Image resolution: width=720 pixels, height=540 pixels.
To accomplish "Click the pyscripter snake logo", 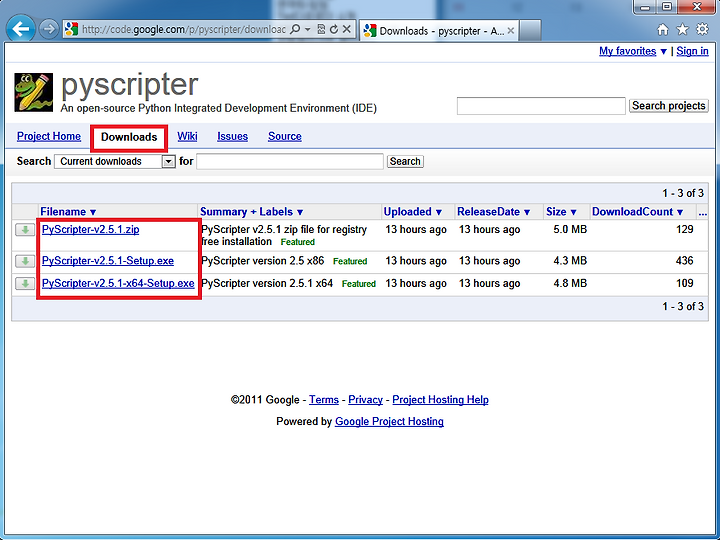I will 34,92.
